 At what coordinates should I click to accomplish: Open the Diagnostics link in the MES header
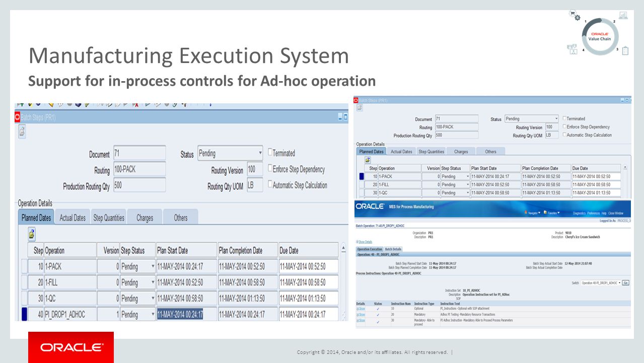coord(579,213)
